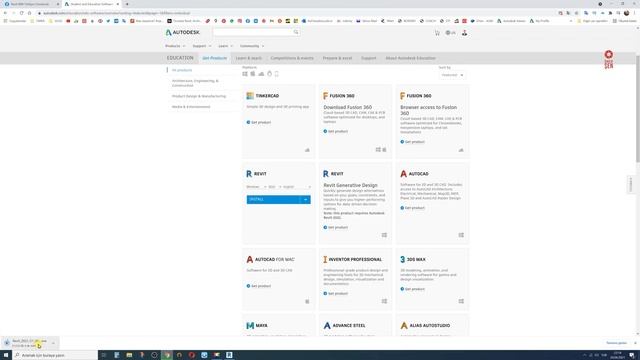Open the Windows Start menu
Image resolution: width=640 pixels, height=360 pixels.
click(6, 355)
